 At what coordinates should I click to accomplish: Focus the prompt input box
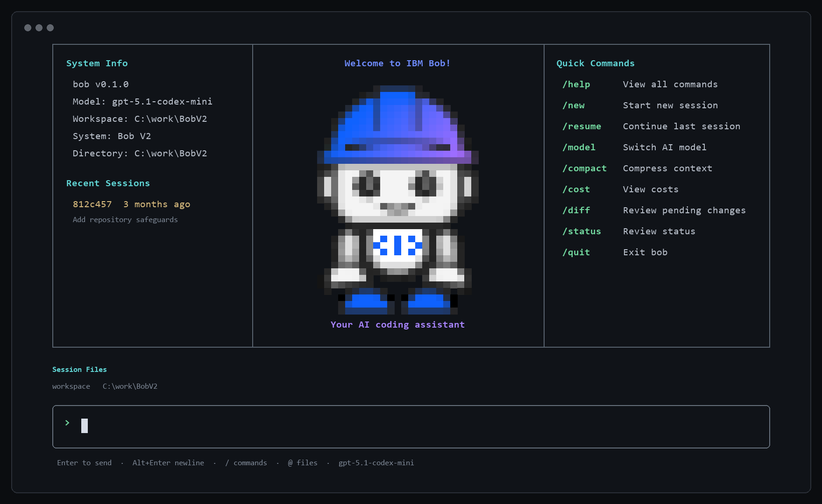click(411, 427)
